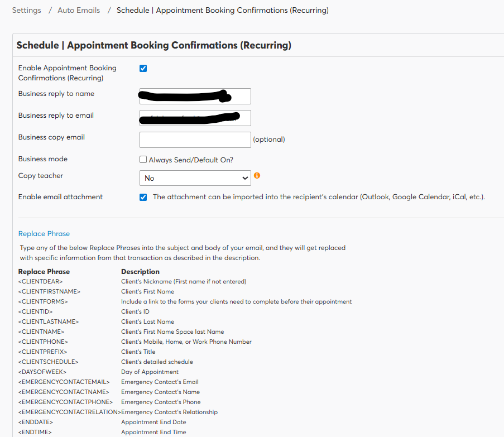Focus the Business reply to email field
Viewport: 504px width, 437px height.
pos(195,118)
